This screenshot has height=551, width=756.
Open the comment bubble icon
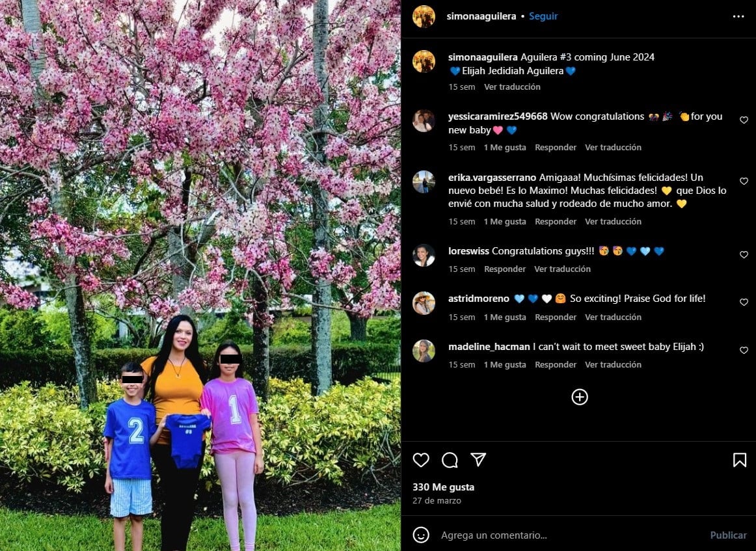pos(450,460)
